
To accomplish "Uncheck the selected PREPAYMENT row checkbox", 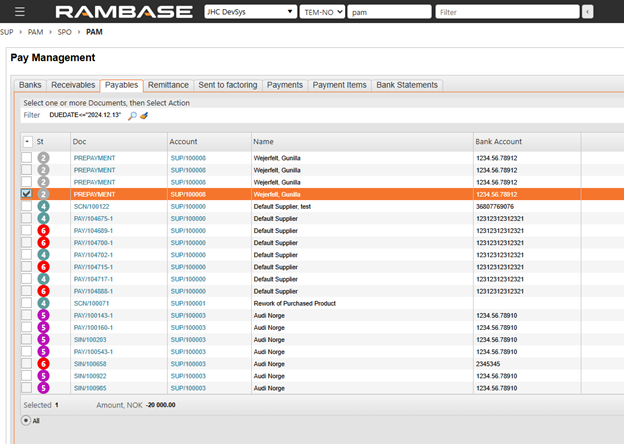I will [26, 194].
